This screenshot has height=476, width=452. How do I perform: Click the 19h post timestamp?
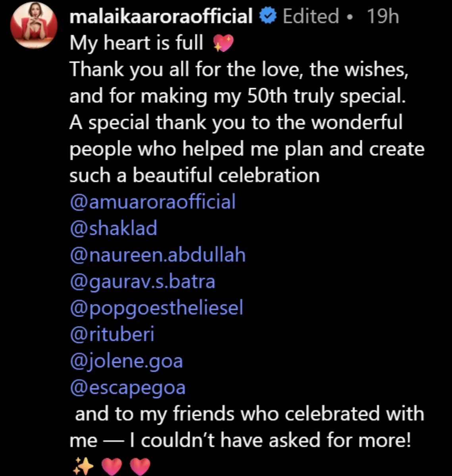(x=383, y=17)
